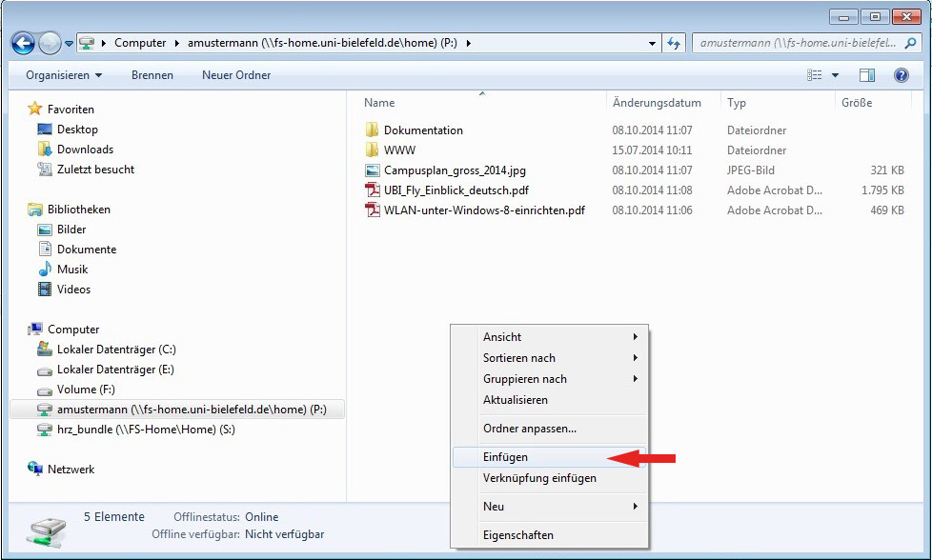Click the Brennen toolbar button

pos(152,75)
